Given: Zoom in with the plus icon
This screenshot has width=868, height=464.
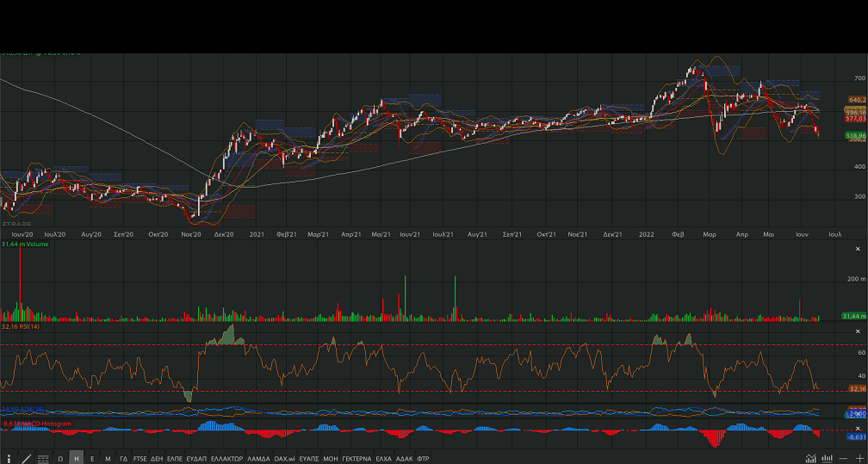Looking at the screenshot, I should [859, 458].
